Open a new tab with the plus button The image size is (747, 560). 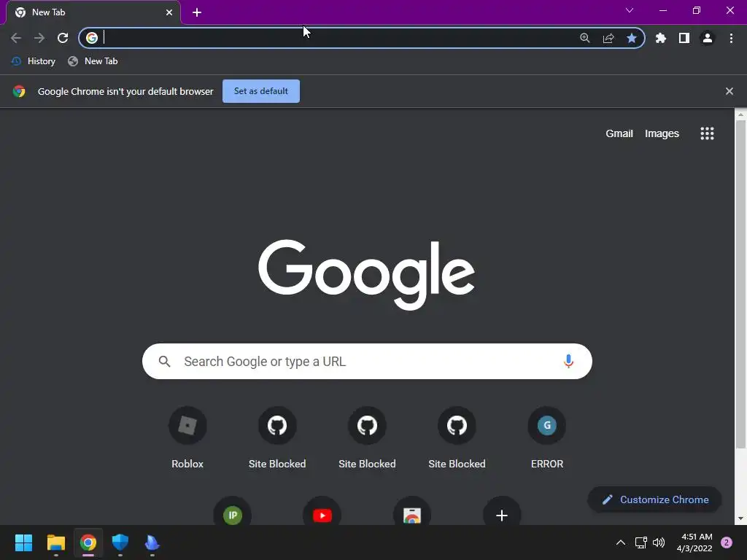point(197,12)
